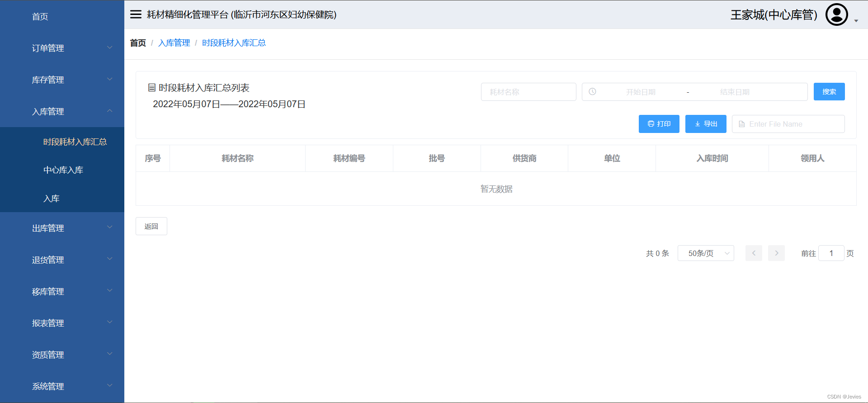Image resolution: width=868 pixels, height=403 pixels.
Task: Click the Enter File Name input
Action: tap(788, 124)
